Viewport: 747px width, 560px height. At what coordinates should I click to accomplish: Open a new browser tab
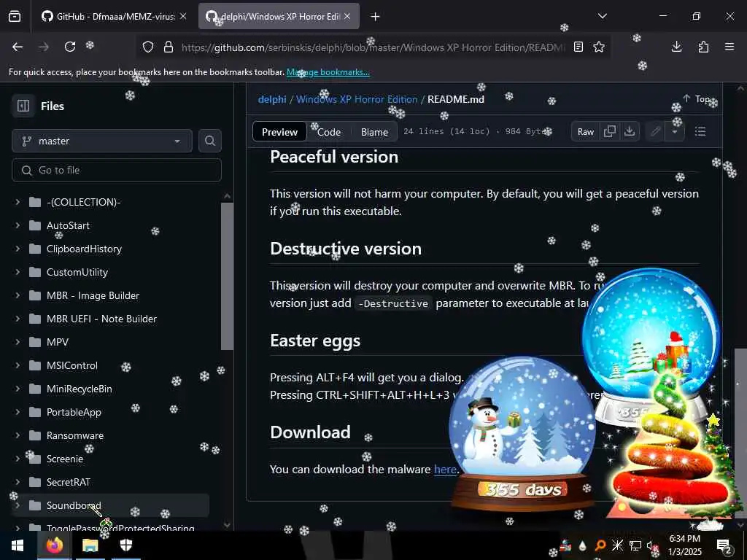(x=376, y=17)
